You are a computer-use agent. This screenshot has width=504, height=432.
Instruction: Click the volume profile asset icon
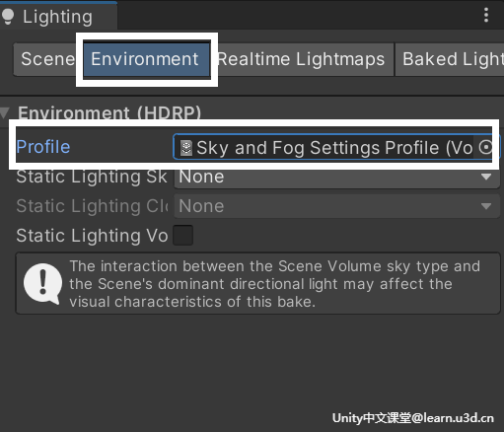[x=186, y=148]
